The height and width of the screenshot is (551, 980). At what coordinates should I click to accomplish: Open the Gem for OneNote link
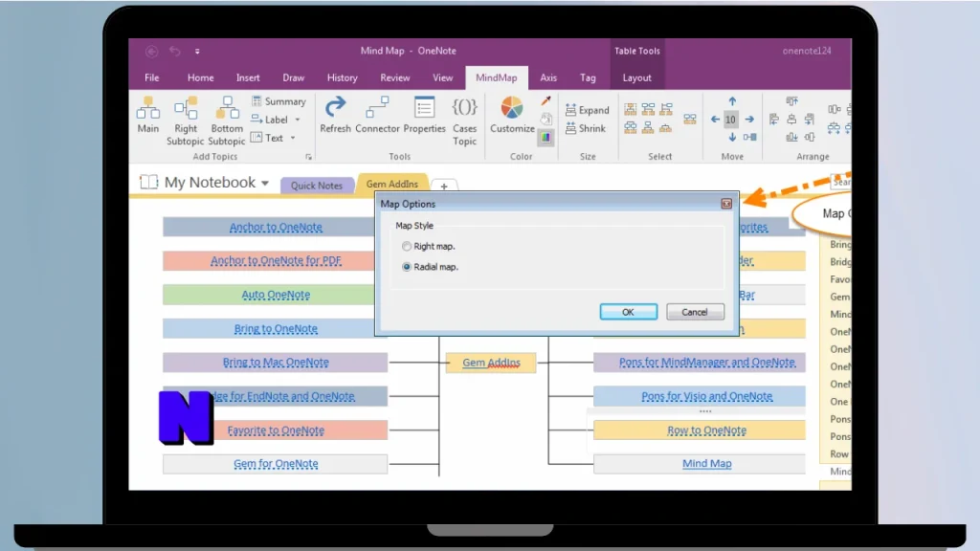click(276, 464)
